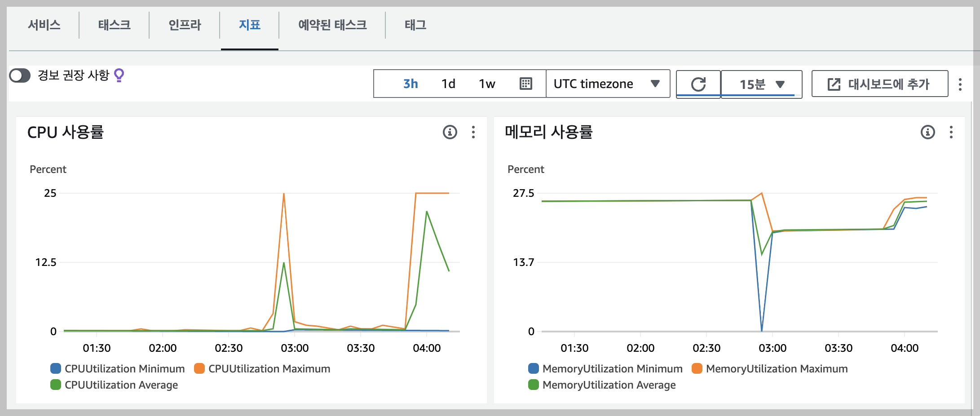
Task: Select the 1w time range
Action: coord(486,84)
